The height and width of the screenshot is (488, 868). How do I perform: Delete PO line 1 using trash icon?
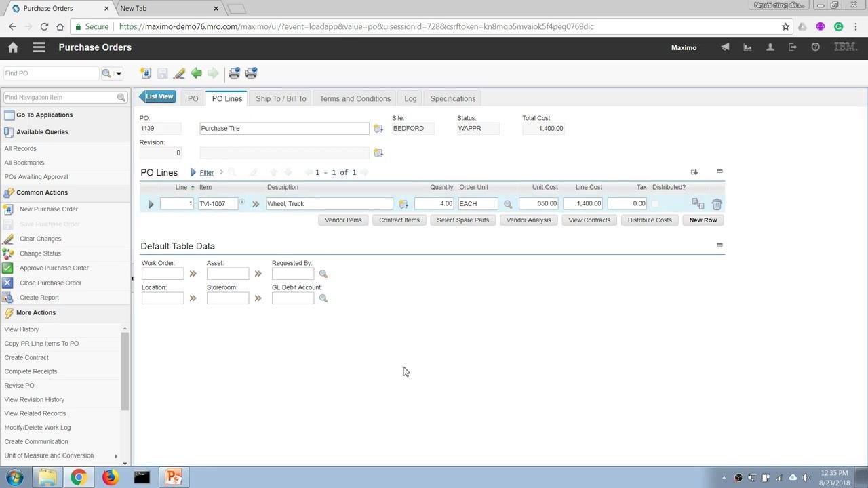click(717, 203)
